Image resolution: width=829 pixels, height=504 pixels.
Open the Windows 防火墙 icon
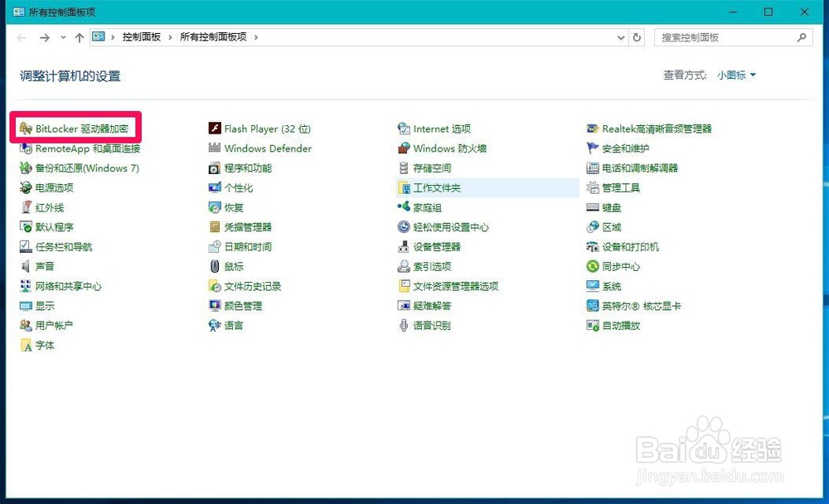pos(404,148)
